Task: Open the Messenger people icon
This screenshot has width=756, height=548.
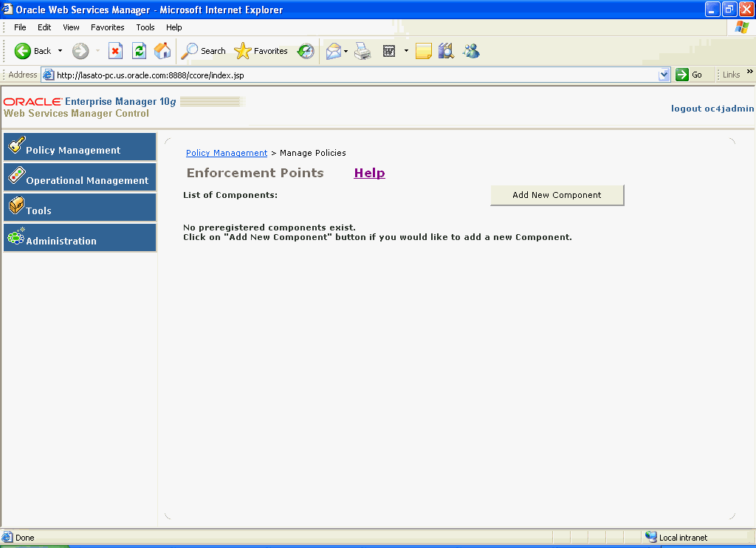Action: 471,51
